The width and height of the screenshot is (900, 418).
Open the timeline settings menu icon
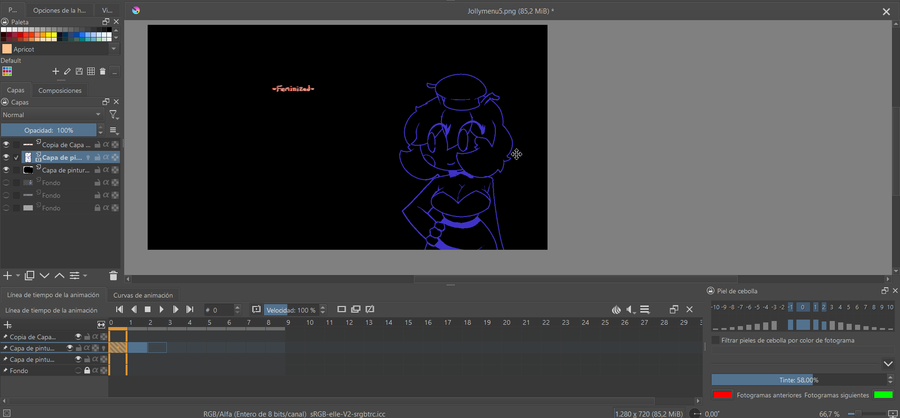[x=645, y=309]
